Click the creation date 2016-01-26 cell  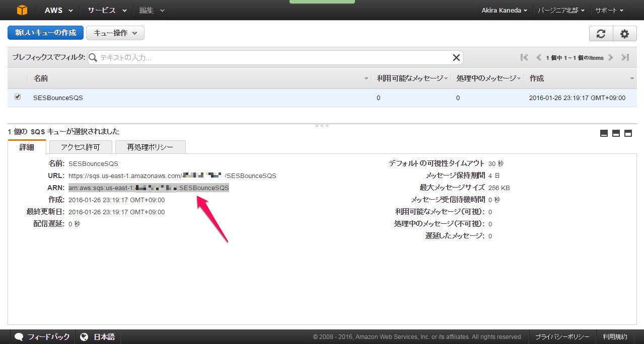point(577,98)
